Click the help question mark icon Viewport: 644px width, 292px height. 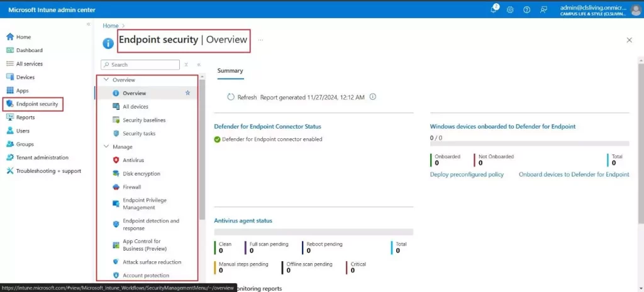click(526, 9)
